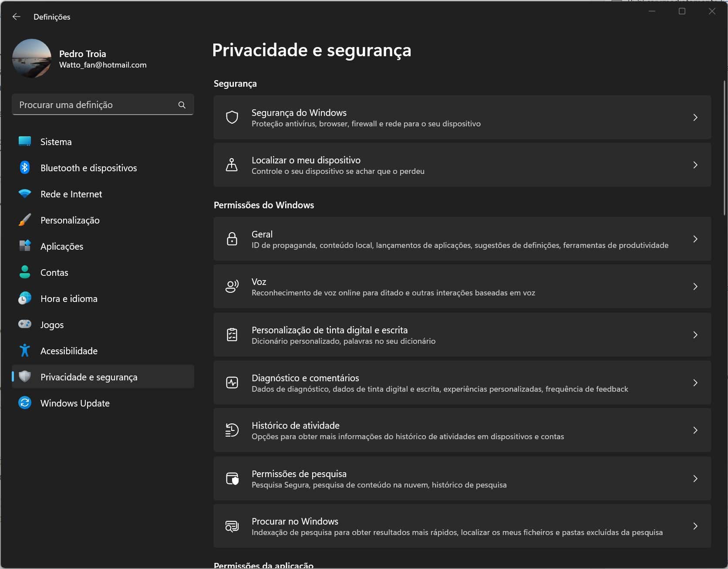The width and height of the screenshot is (728, 569).
Task: Open Permissões de pesquisa chevron arrow
Action: 695,478
